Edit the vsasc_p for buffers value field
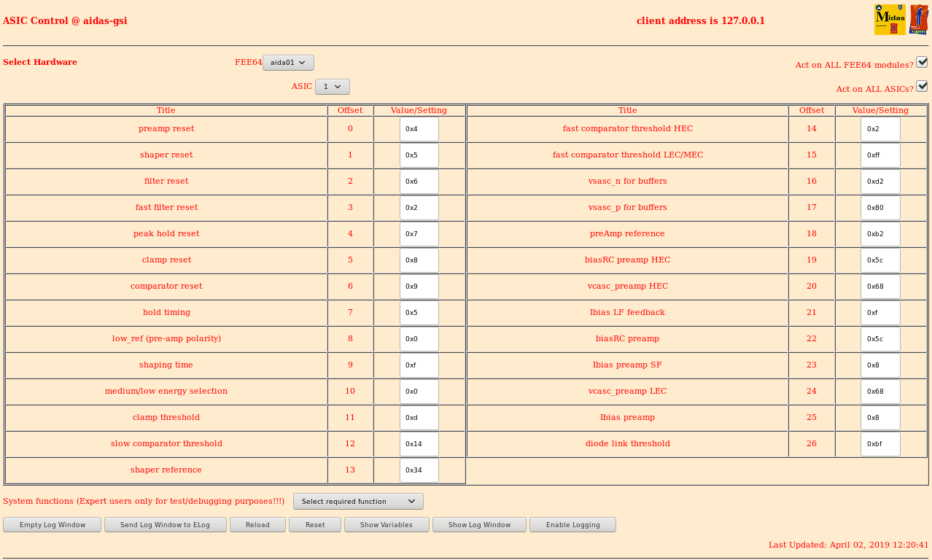Image resolution: width=932 pixels, height=560 pixels. click(880, 208)
